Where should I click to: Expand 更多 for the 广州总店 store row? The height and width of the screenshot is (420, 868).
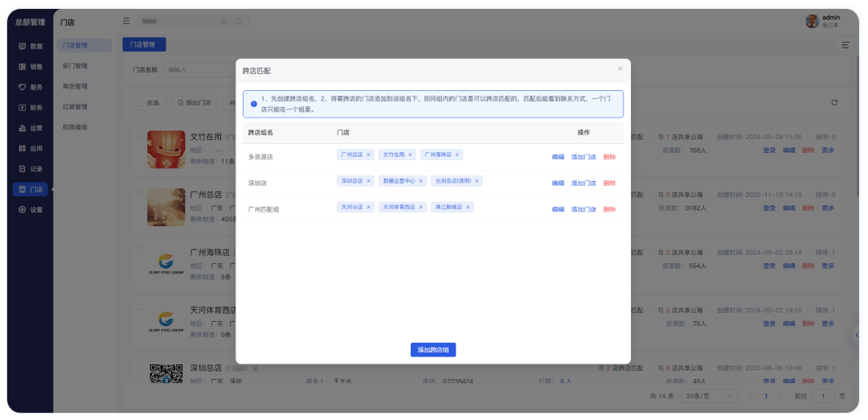(x=828, y=208)
